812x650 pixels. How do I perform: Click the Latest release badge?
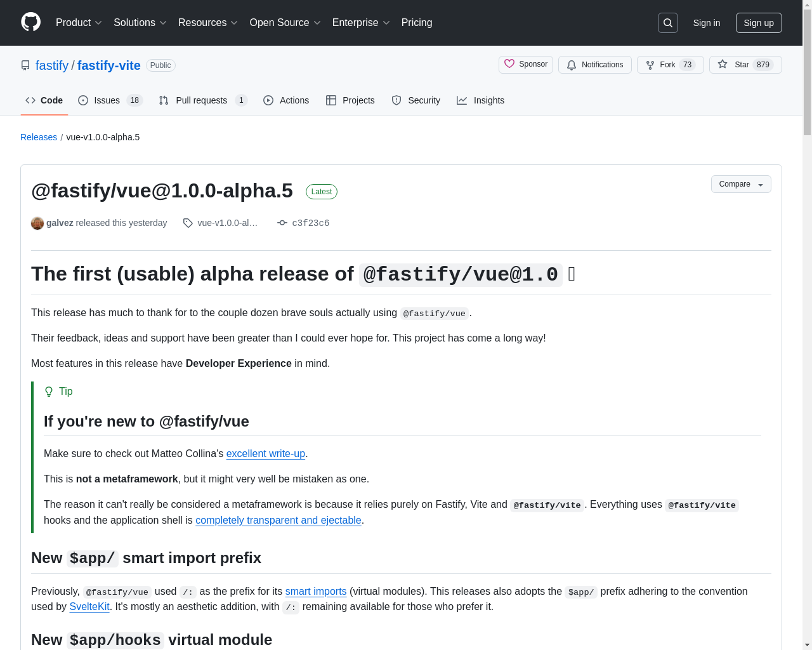(x=322, y=192)
